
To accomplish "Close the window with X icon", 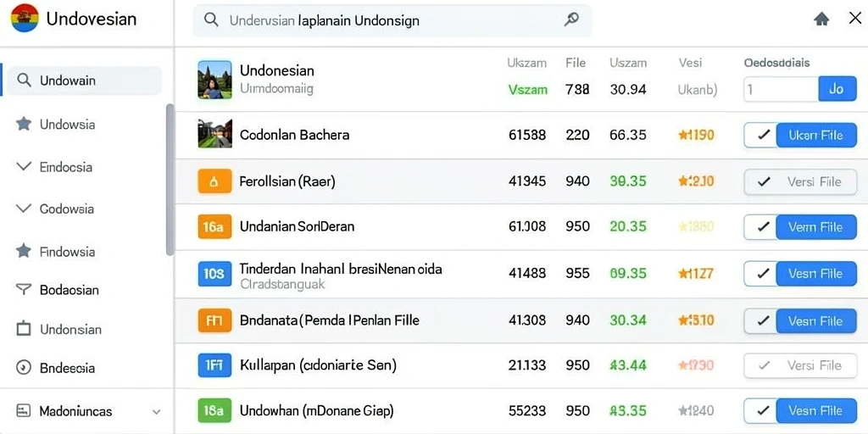I will pyautogui.click(x=854, y=19).
